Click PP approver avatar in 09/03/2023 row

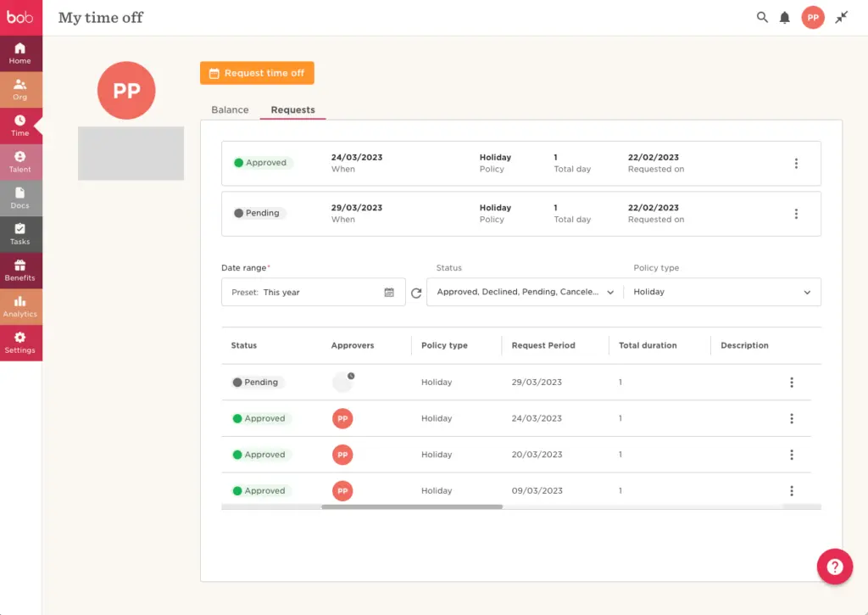[x=342, y=490]
